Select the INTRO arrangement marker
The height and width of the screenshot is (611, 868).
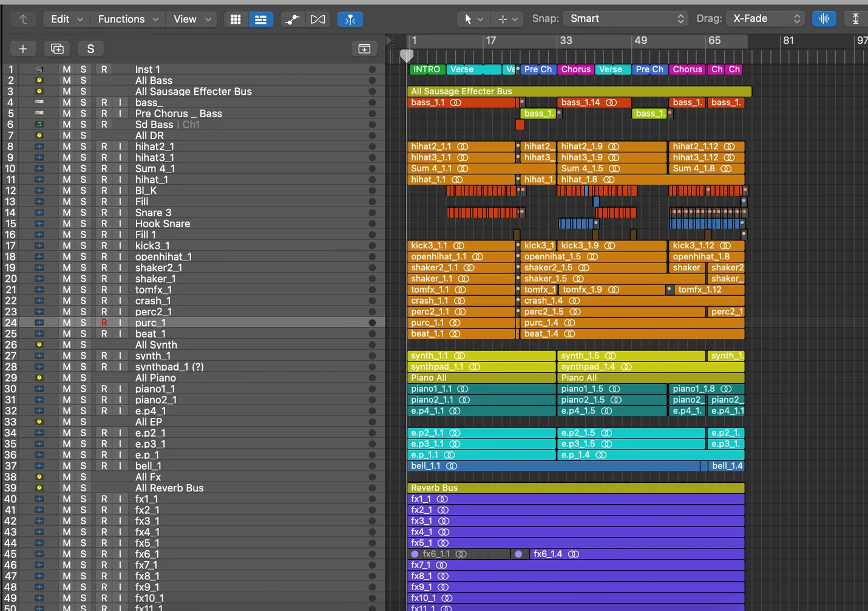coord(427,69)
